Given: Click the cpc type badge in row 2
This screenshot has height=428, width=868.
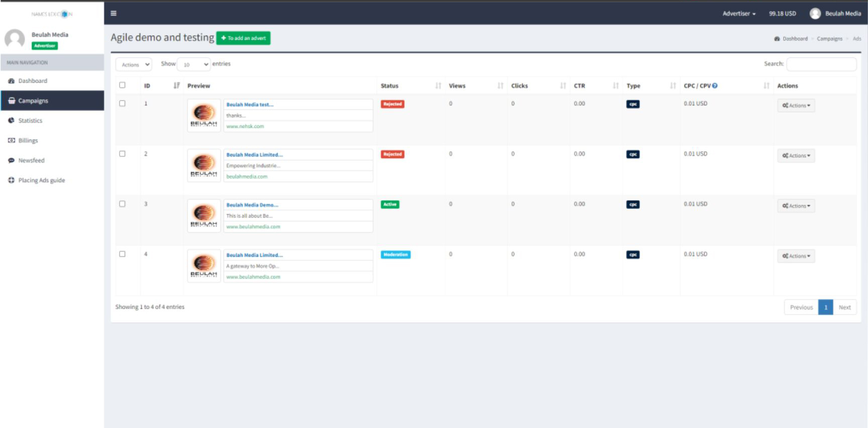Looking at the screenshot, I should pos(633,154).
